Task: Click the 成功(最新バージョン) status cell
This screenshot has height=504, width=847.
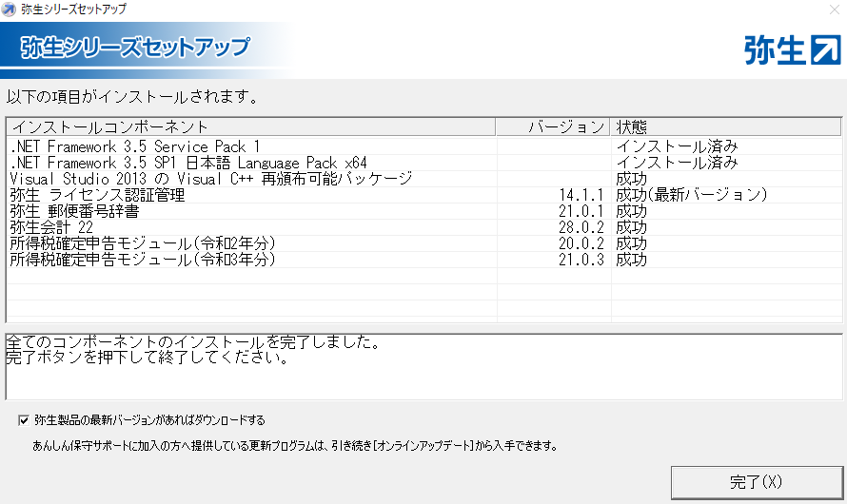Action: click(692, 195)
